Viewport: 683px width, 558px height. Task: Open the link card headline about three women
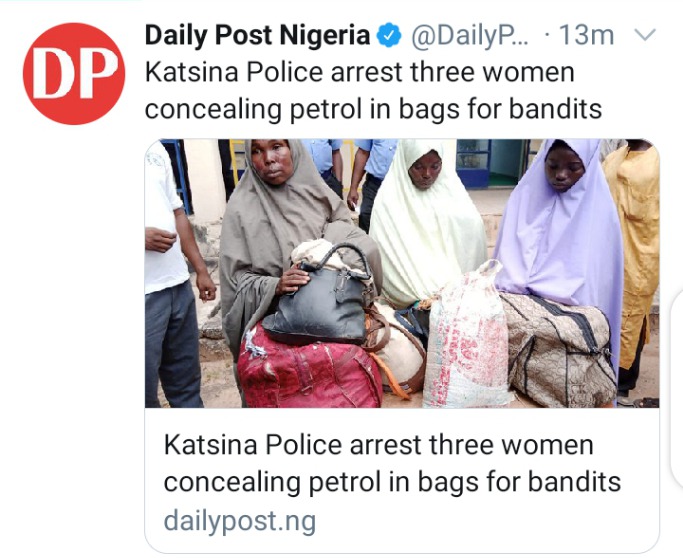tap(392, 463)
